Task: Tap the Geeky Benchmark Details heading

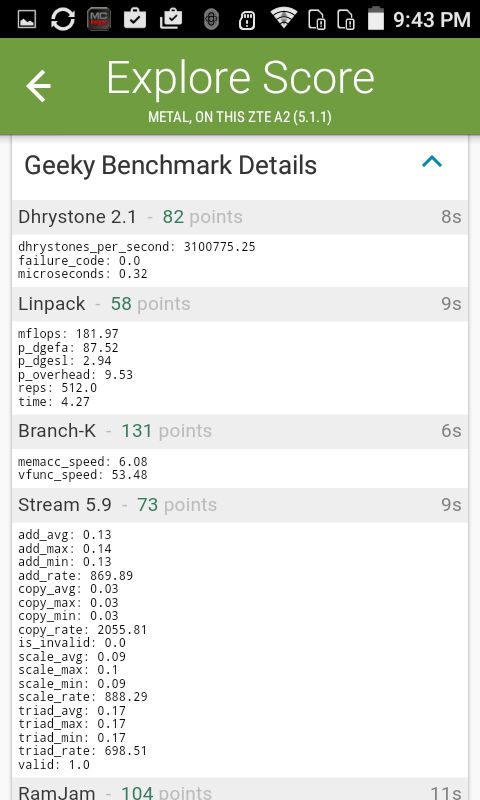Action: click(x=170, y=165)
